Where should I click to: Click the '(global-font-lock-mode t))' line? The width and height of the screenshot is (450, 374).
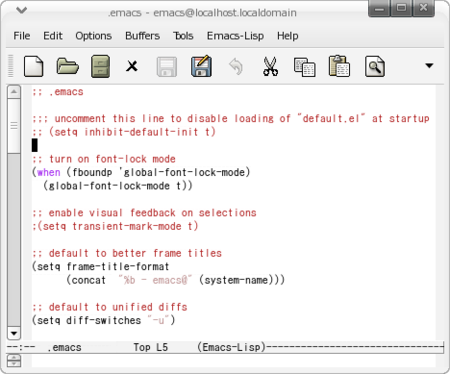pyautogui.click(x=118, y=186)
